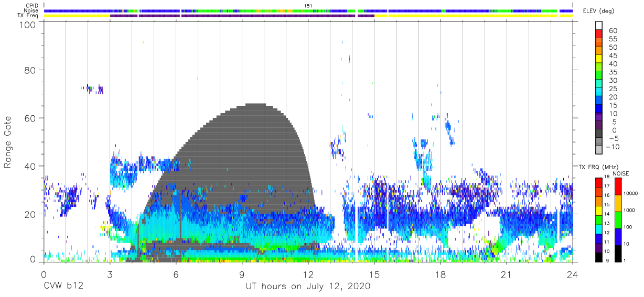This screenshot has height=297, width=644.
Task: Select the light gray bottom ELEV segment
Action: pos(599,150)
